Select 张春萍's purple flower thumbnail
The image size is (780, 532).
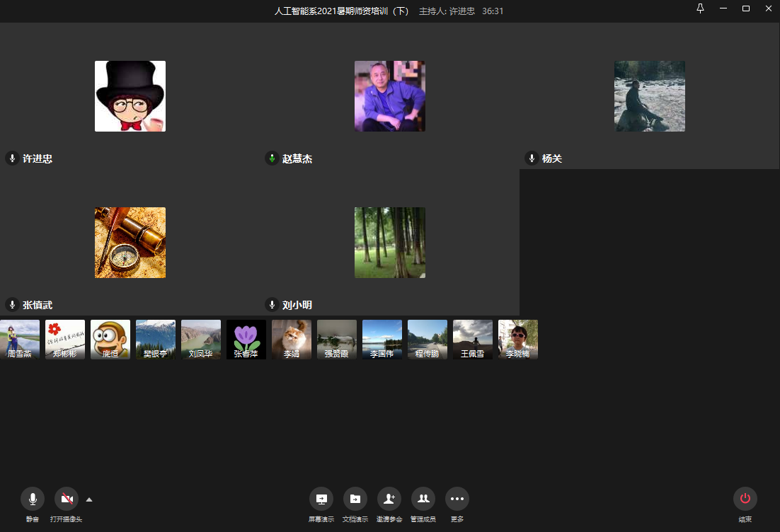(x=246, y=340)
